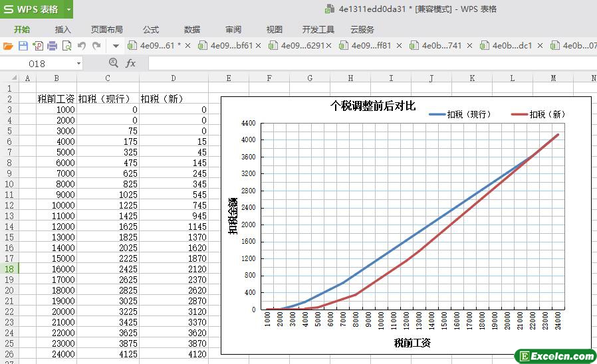Select column C header
The width and height of the screenshot is (597, 364).
(108, 78)
